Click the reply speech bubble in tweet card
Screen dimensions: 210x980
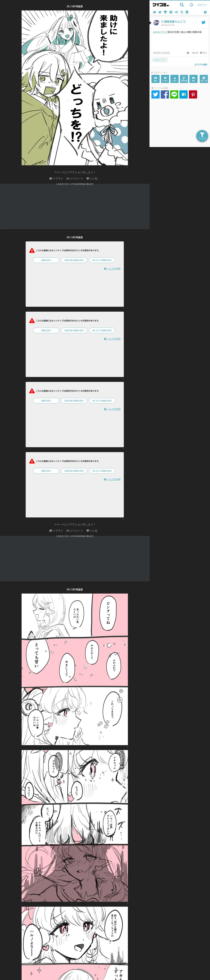click(188, 53)
